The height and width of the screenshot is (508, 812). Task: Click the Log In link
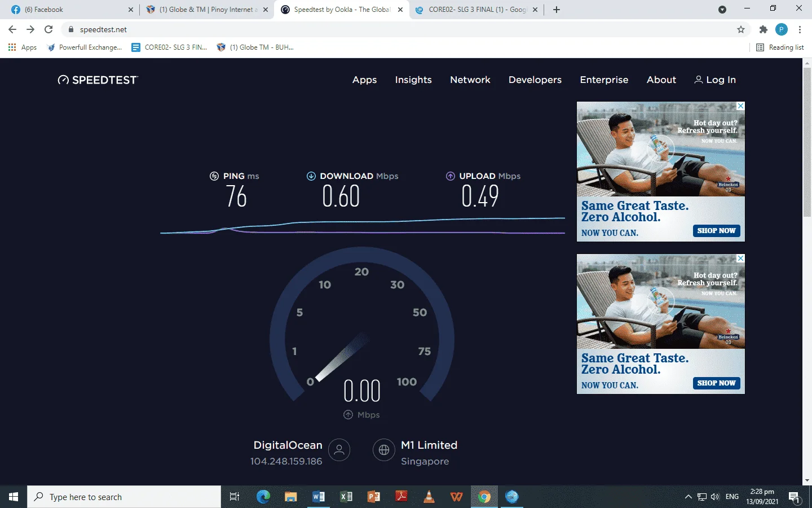(x=715, y=80)
